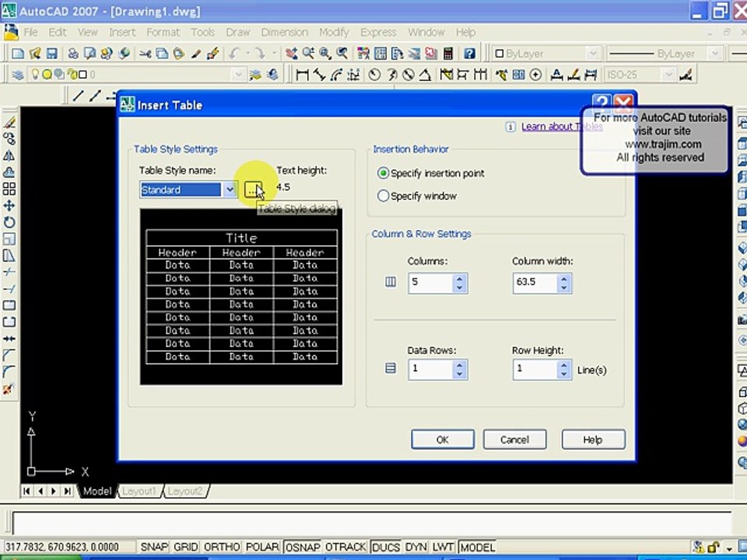
Task: Click the Row Height spinner arrows
Action: click(564, 369)
